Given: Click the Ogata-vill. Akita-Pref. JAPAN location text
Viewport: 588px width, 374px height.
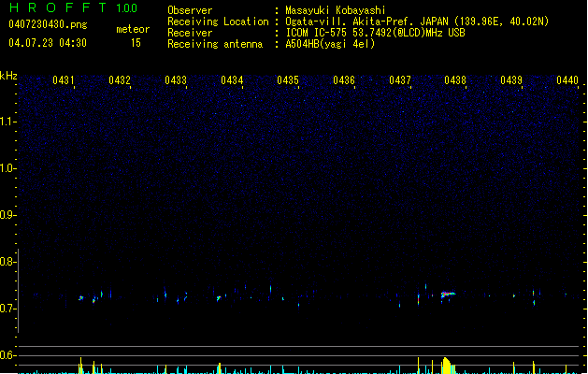Looking at the screenshot, I should (x=417, y=22).
